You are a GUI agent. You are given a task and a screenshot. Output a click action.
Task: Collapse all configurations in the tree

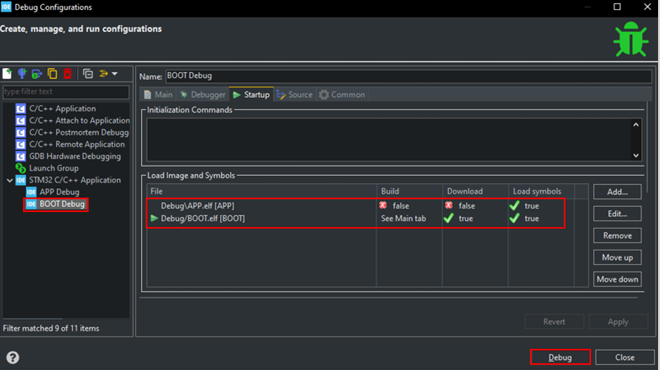click(88, 74)
